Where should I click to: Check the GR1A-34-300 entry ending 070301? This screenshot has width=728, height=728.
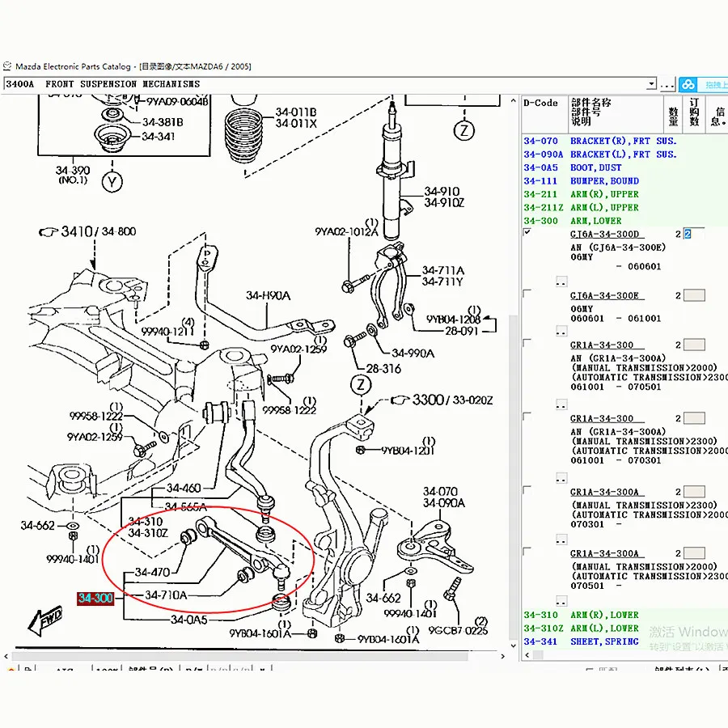click(527, 417)
